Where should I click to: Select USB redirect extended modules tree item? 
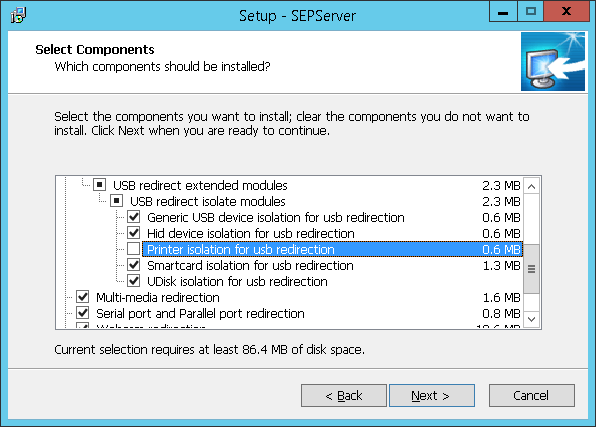(200, 186)
